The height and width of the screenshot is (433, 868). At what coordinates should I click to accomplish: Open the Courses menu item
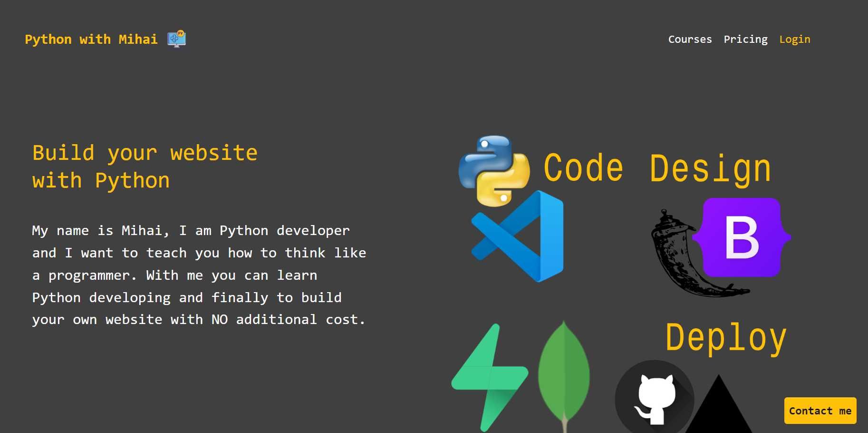[x=690, y=39]
